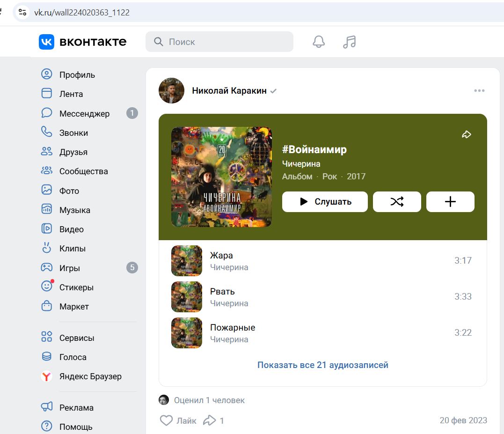
Task: Open the music note icon in header
Action: point(350,42)
